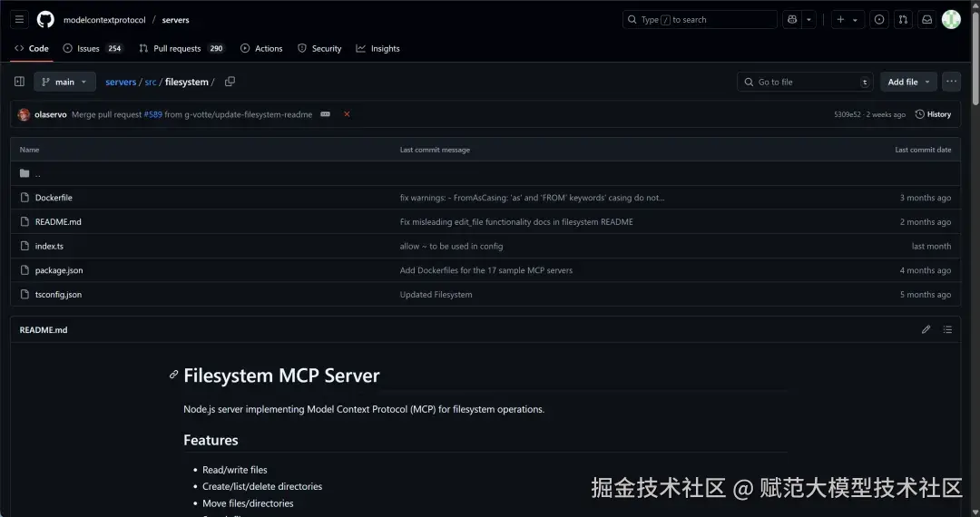Open the more options ellipsis button
This screenshot has width=980, height=517.
951,82
